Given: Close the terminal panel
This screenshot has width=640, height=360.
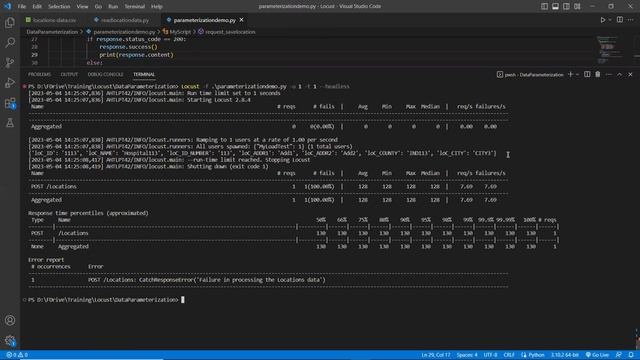Looking at the screenshot, I should click(630, 74).
